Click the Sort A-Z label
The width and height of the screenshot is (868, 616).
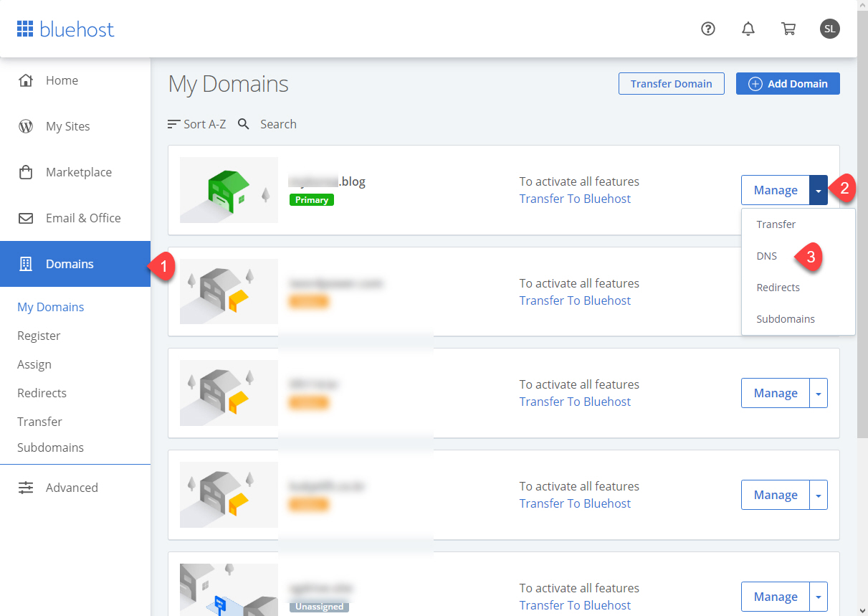pyautogui.click(x=204, y=124)
